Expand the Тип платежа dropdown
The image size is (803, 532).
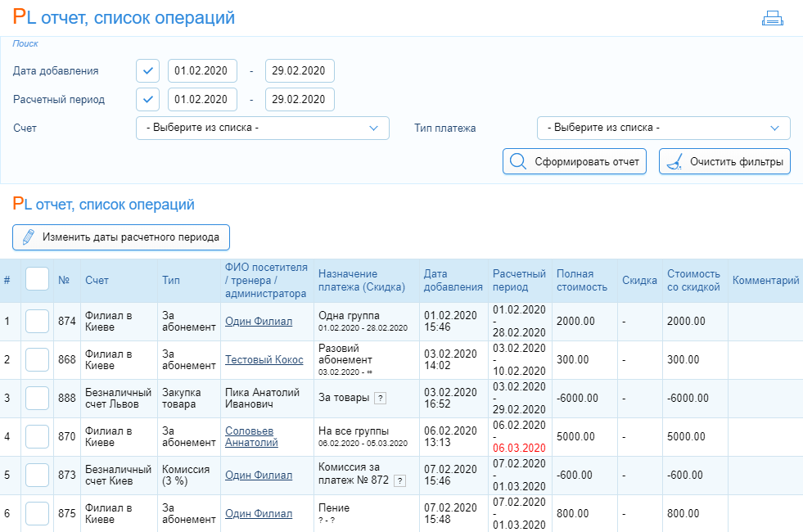(663, 128)
